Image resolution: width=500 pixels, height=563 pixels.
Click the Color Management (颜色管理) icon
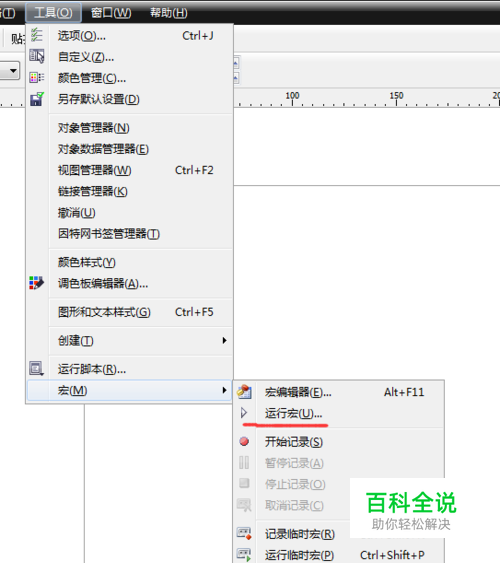(37, 77)
